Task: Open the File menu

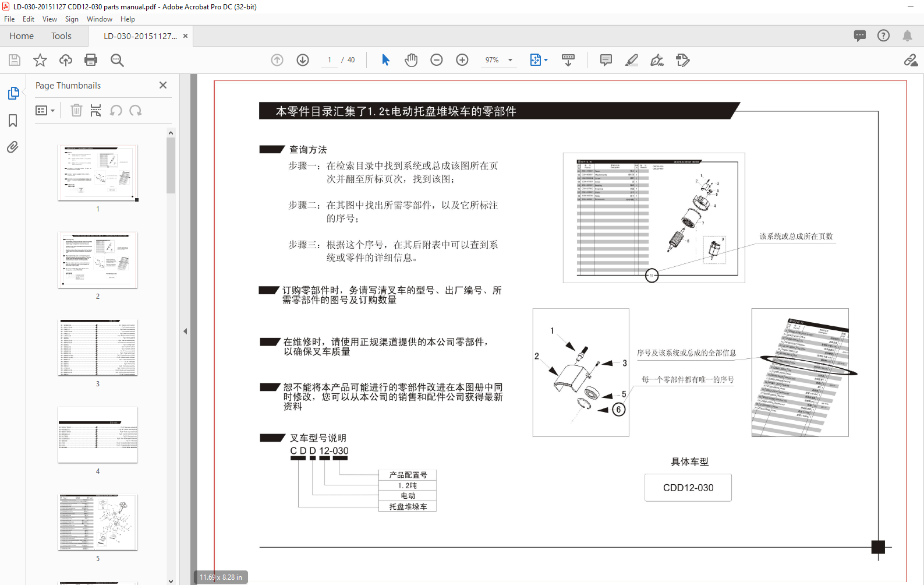Action: pyautogui.click(x=9, y=19)
